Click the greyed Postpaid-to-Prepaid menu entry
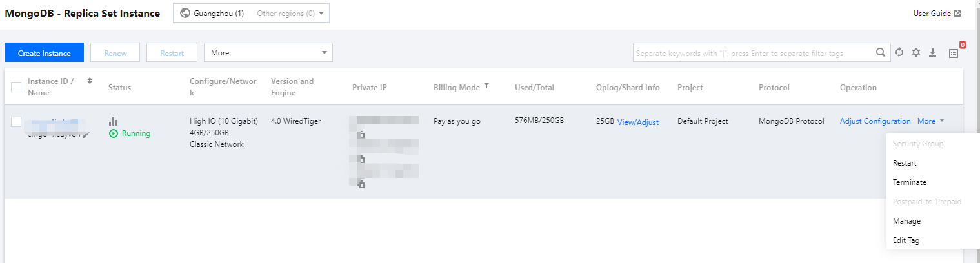The width and height of the screenshot is (980, 263). click(x=927, y=202)
